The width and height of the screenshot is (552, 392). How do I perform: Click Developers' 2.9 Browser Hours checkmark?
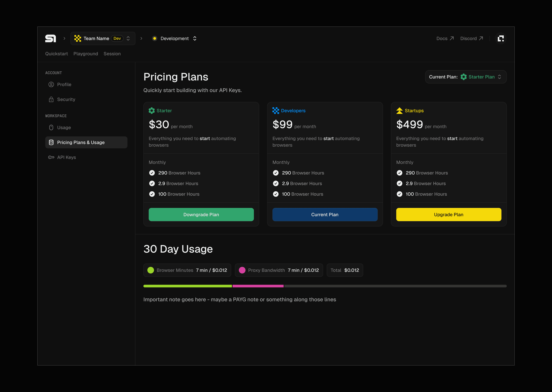[276, 183]
